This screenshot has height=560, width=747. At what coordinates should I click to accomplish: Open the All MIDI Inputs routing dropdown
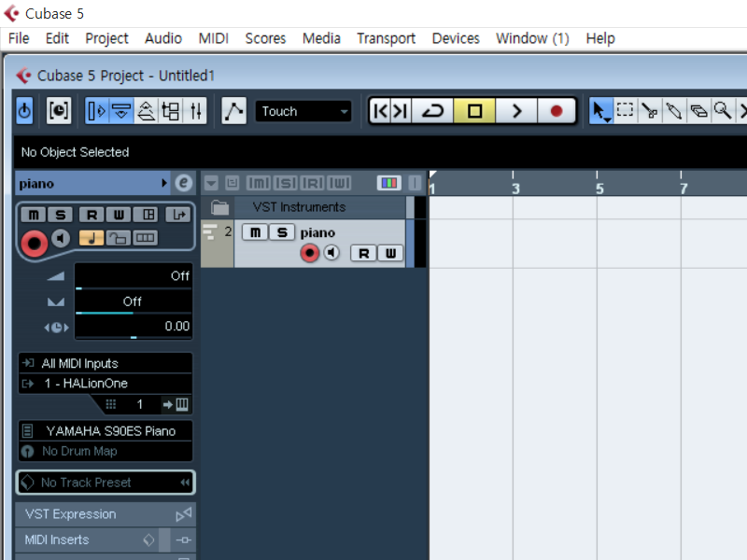[x=106, y=363]
